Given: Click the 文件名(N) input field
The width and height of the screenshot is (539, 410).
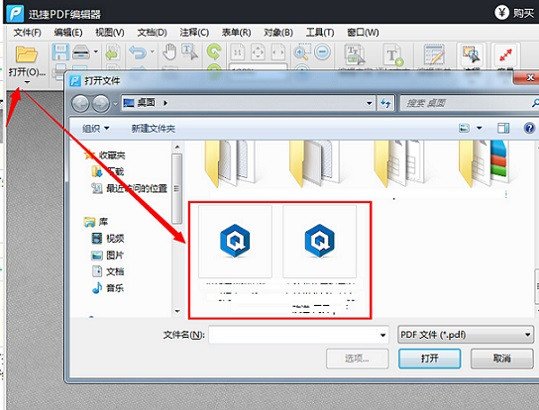Looking at the screenshot, I should point(298,334).
